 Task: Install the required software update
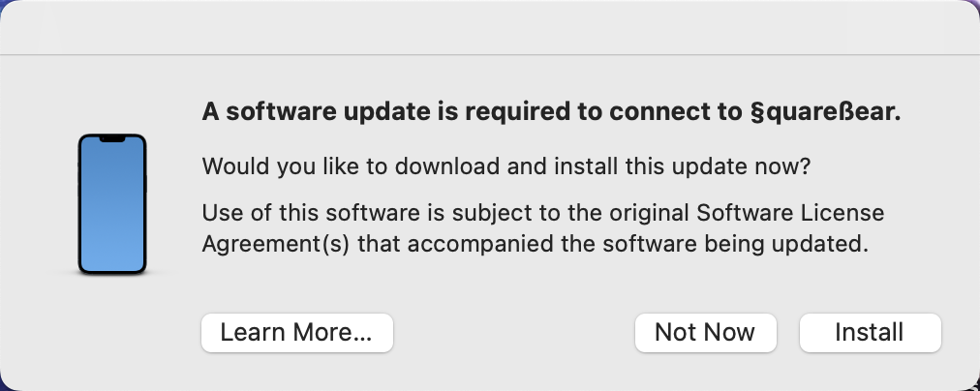tap(870, 332)
